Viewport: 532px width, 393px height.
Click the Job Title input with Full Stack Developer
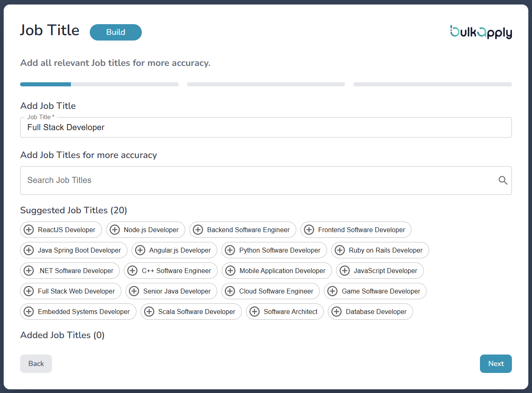click(266, 128)
